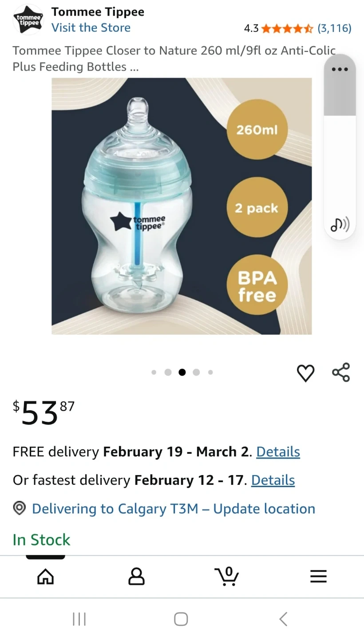Tap the Android home button
Viewport: 364px width, 640px height.
(x=181, y=619)
